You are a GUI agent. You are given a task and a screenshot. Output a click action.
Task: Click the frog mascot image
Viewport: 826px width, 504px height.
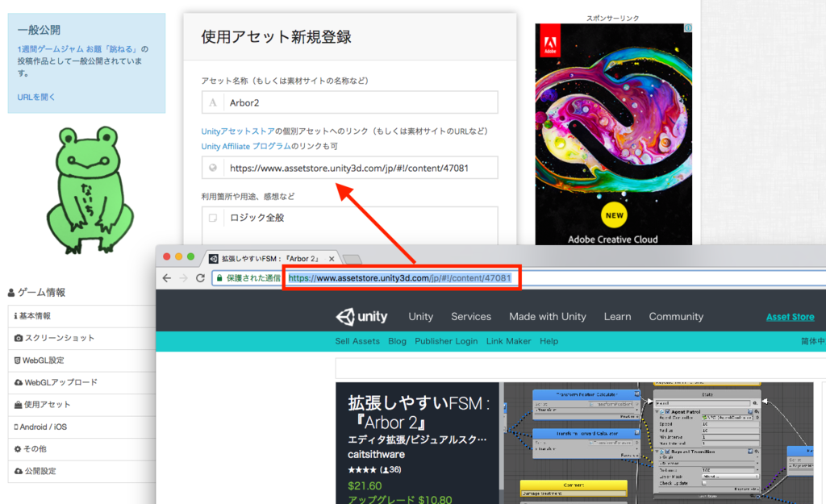tap(90, 189)
